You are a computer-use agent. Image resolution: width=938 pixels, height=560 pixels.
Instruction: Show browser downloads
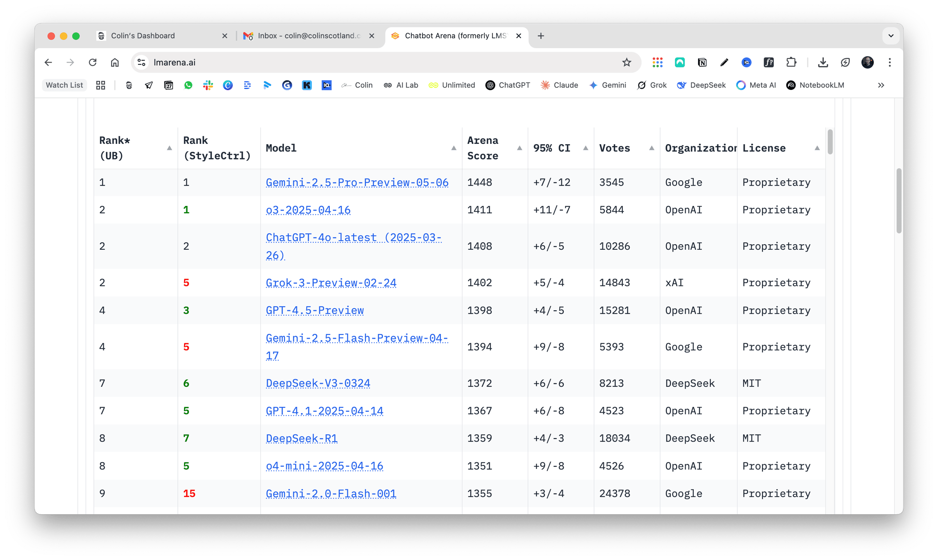coord(823,63)
